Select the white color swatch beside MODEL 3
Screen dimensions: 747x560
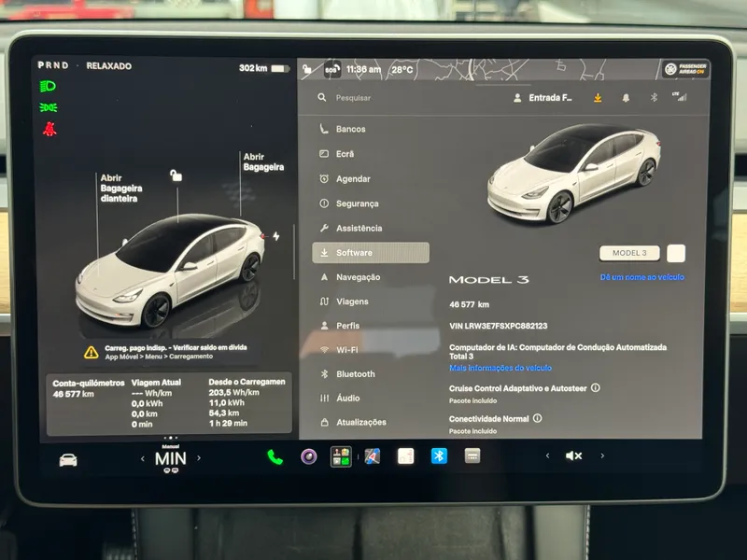tap(676, 254)
